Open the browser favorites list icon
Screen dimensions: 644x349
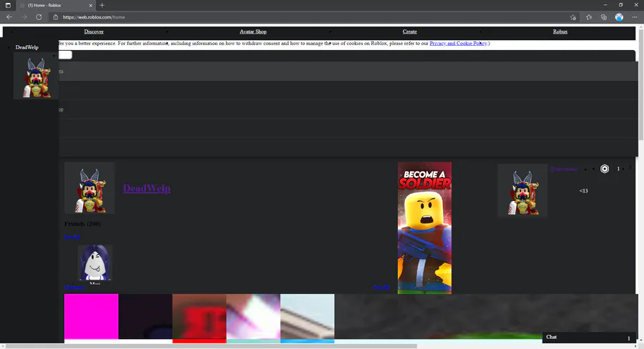pos(589,17)
